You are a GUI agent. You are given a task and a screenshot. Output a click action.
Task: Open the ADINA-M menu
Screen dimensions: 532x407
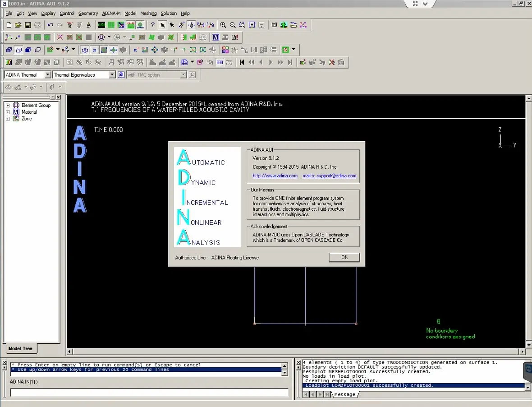111,13
